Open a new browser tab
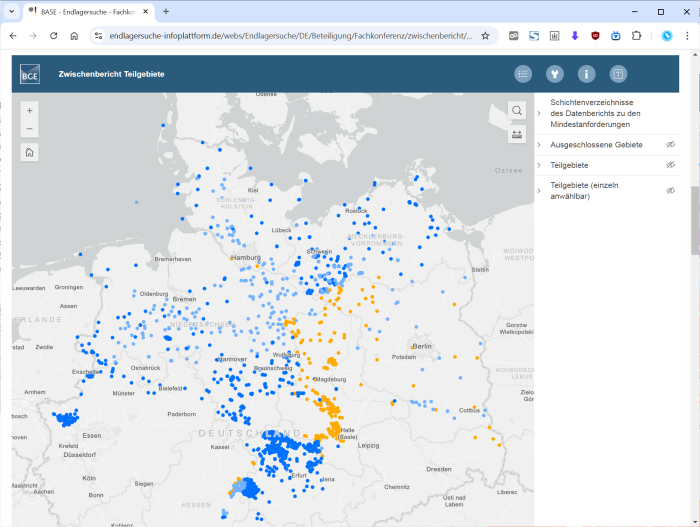 tap(166, 11)
